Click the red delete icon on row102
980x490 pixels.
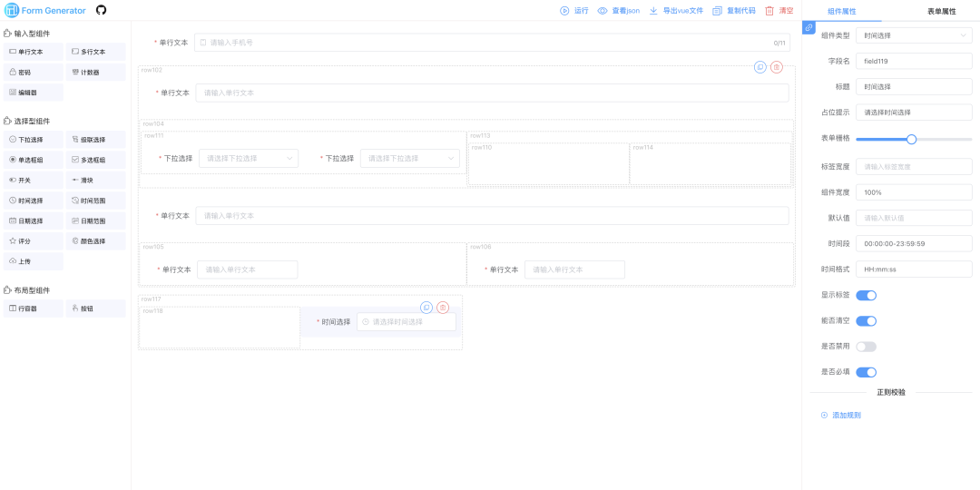776,67
